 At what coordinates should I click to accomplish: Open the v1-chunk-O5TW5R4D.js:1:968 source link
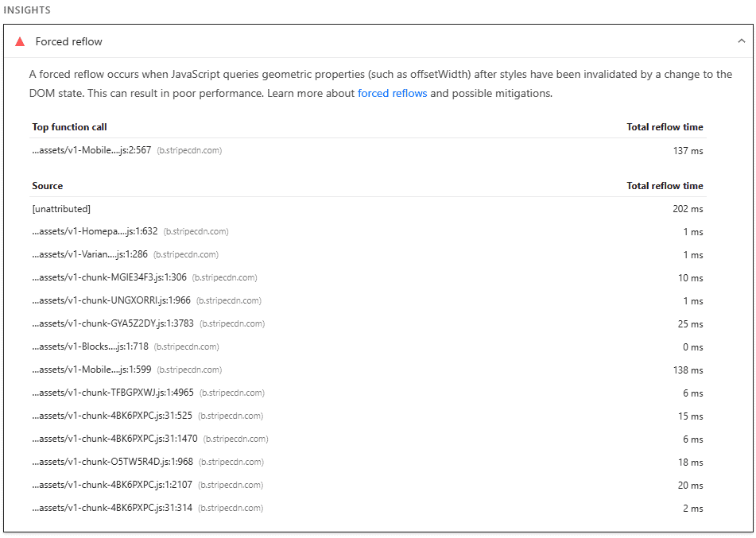pyautogui.click(x=112, y=463)
